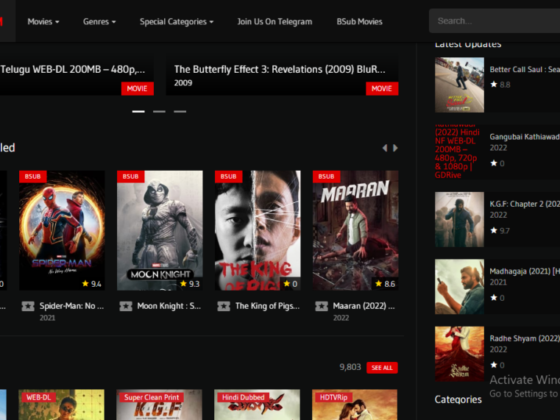Click the 8.6 star rating on Maaran
The height and width of the screenshot is (420, 560).
[x=385, y=284]
